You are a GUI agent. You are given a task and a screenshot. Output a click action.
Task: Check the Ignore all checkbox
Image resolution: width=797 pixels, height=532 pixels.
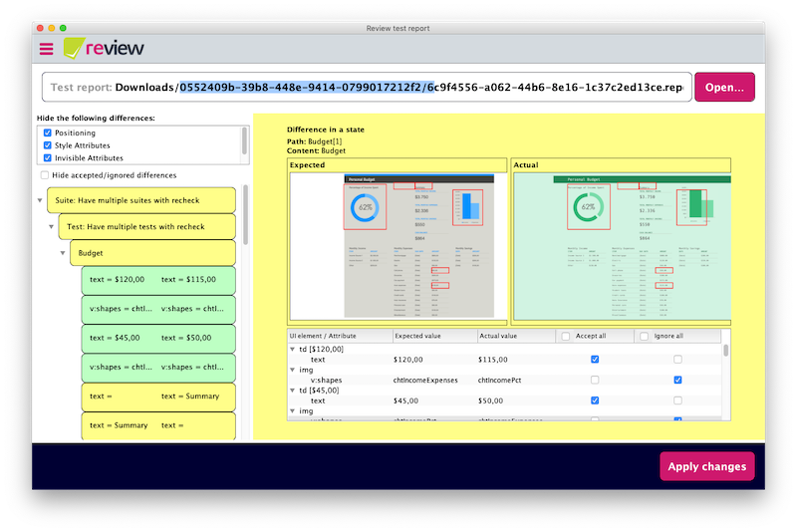click(644, 337)
